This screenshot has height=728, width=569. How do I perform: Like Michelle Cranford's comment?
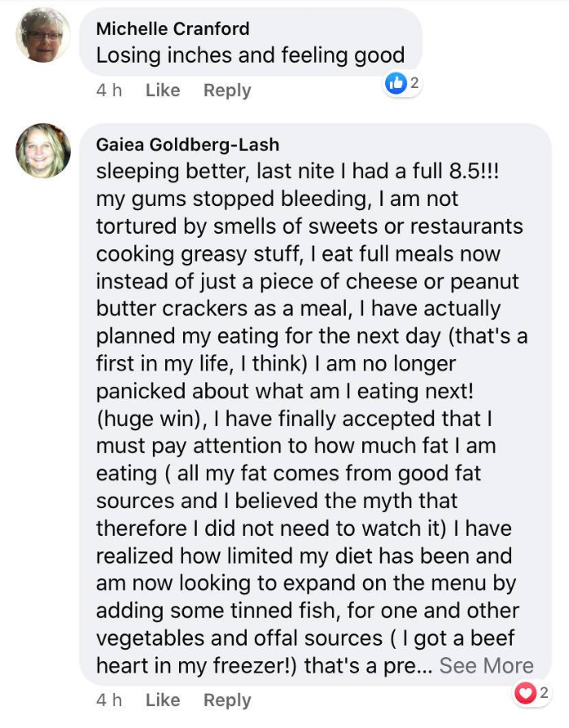[x=163, y=90]
